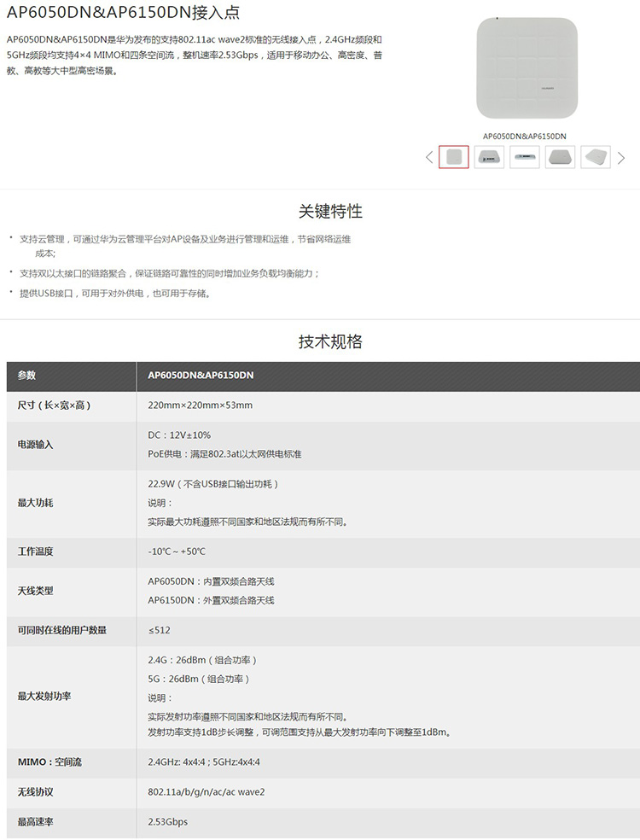Click the 最高速率 row label

tap(35, 822)
